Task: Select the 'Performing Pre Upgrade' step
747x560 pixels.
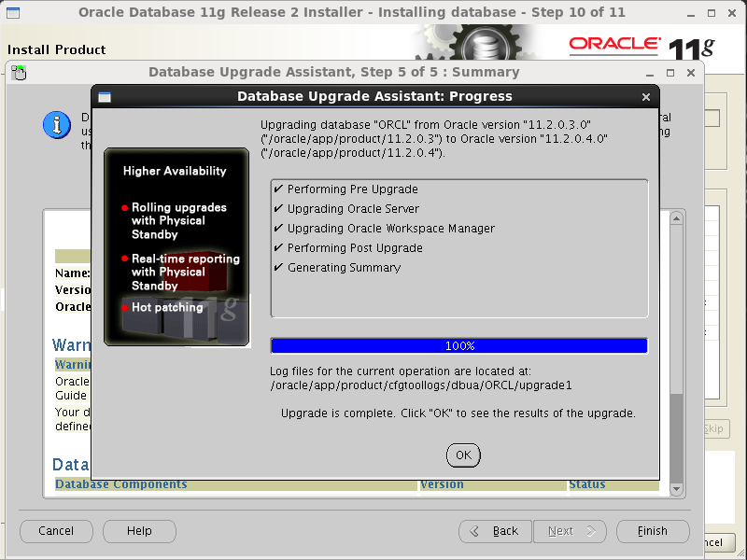Action: click(353, 189)
